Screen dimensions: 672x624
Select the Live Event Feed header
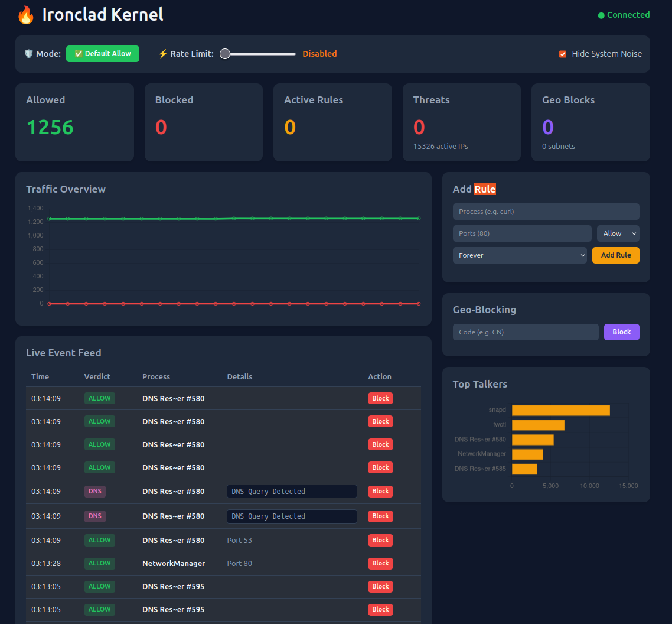tap(64, 352)
